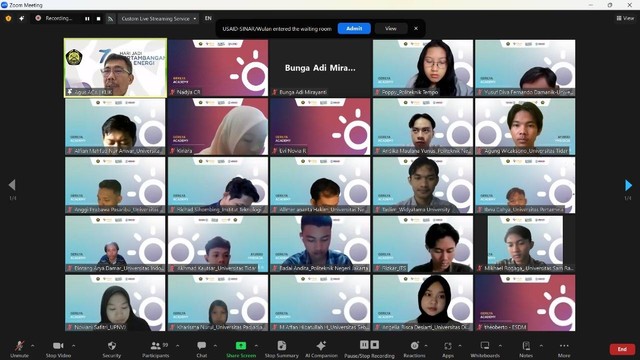Click the red End meeting button
Screen dimensions: 640x360
(622, 349)
